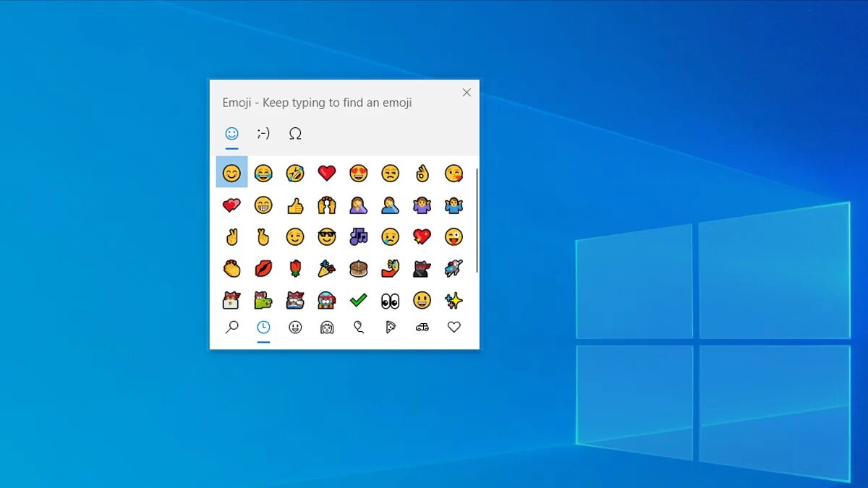Image resolution: width=868 pixels, height=488 pixels.
Task: Insert the single red heart emoji
Action: (327, 173)
